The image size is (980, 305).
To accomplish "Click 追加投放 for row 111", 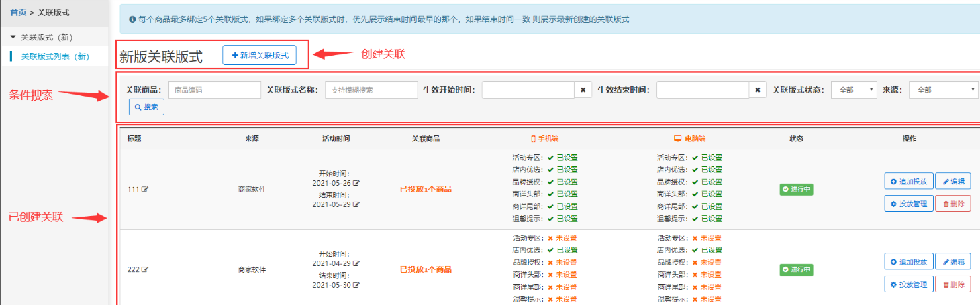I will tap(908, 182).
